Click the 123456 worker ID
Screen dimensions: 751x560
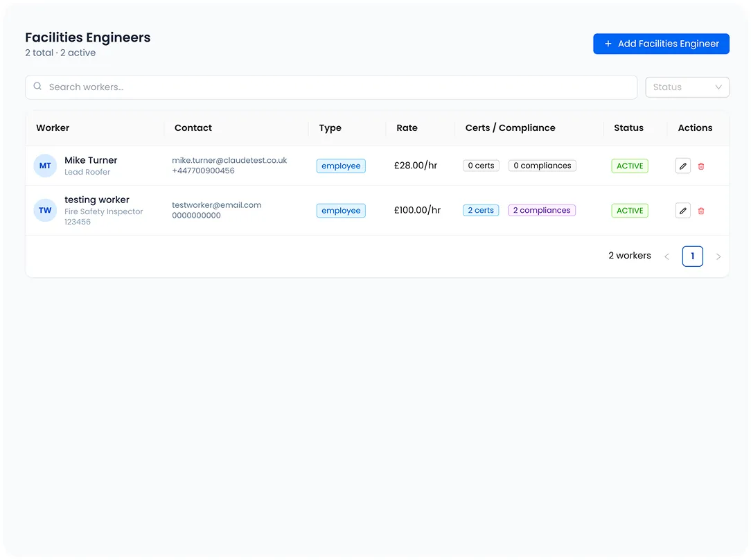tap(78, 222)
